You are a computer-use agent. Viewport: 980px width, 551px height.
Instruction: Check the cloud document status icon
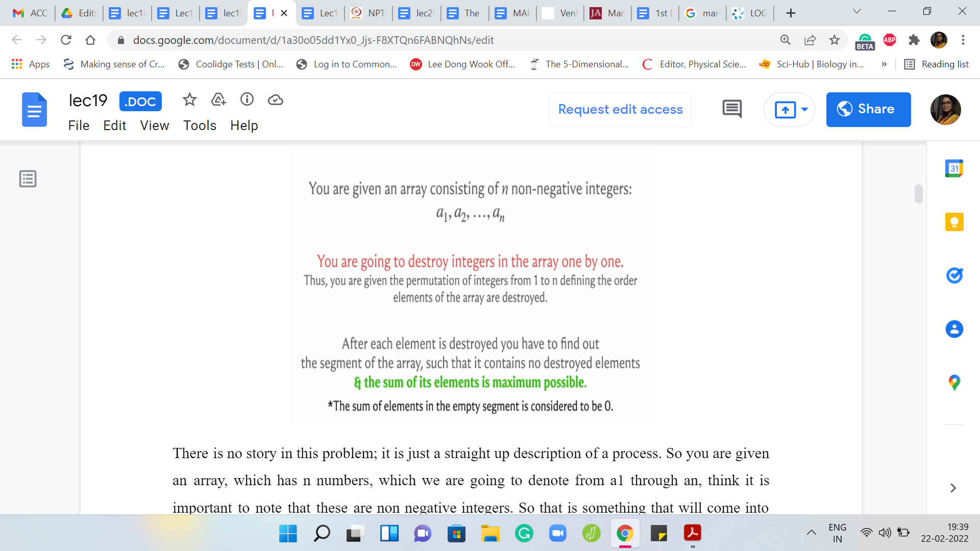pyautogui.click(x=276, y=100)
